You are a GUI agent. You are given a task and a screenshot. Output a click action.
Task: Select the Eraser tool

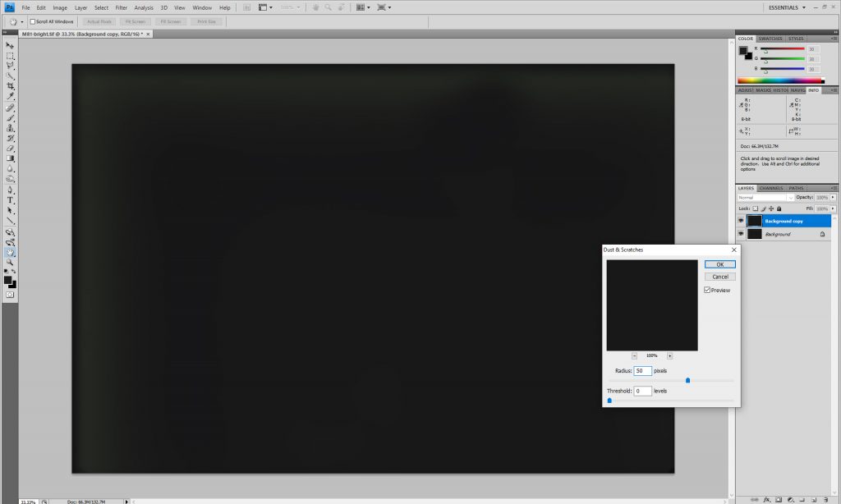(10, 149)
